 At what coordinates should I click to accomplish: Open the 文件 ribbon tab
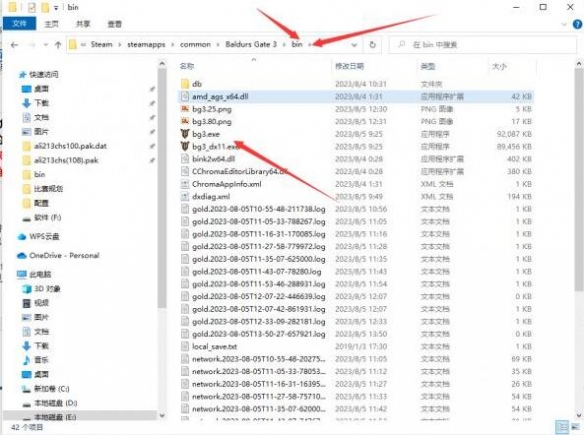pos(19,24)
